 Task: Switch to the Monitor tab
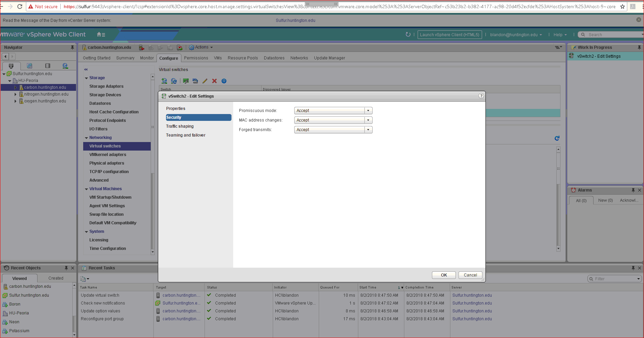tap(147, 58)
